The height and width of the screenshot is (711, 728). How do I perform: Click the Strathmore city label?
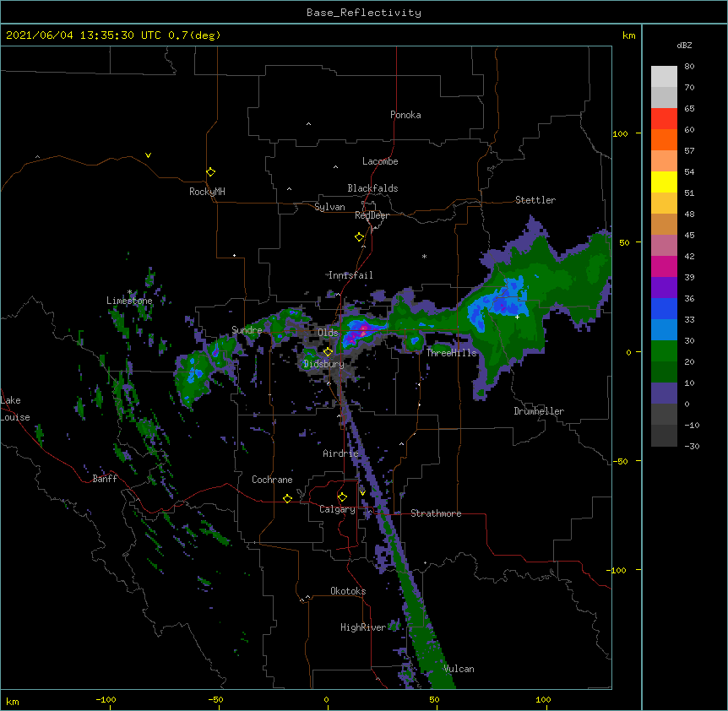point(436,513)
